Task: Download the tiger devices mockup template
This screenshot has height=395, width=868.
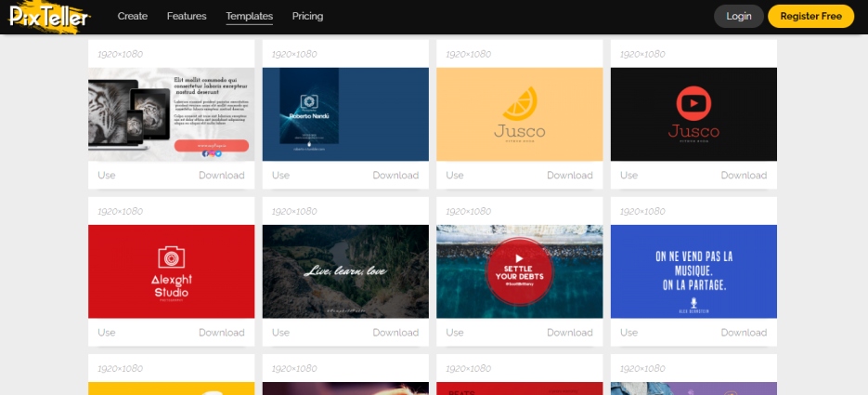Action: coord(222,175)
